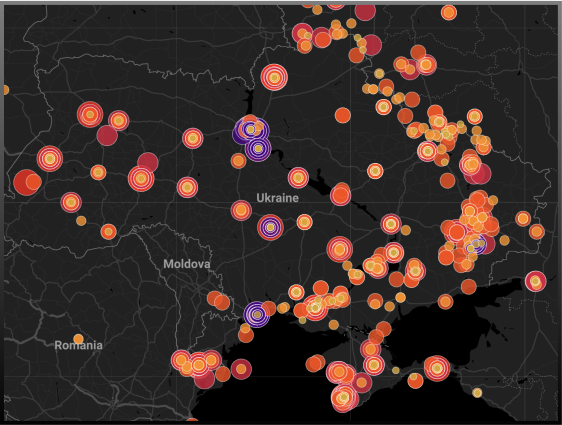Select the half-visible orange marker on left edge
Screen dimensions: 562x425
[6, 90]
